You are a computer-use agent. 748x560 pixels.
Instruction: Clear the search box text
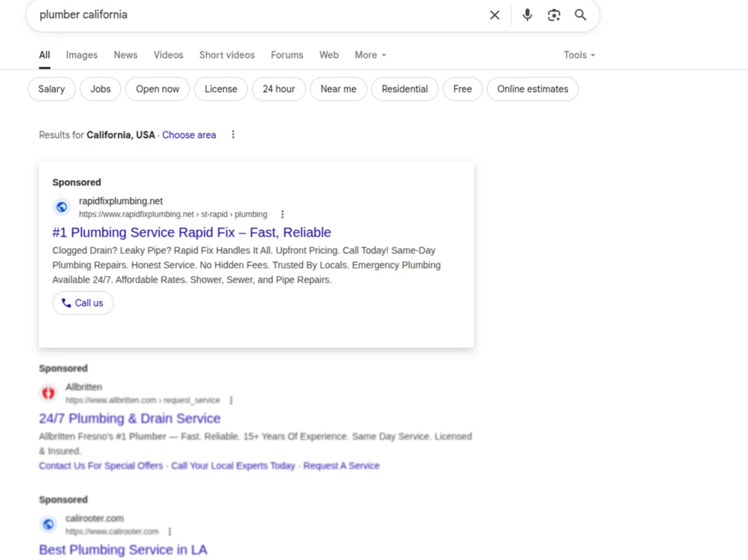point(494,15)
